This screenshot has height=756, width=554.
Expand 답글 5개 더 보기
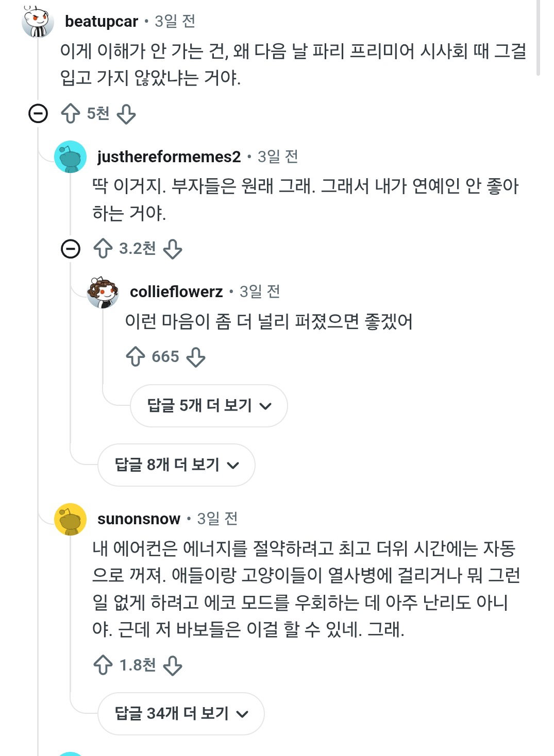pyautogui.click(x=209, y=406)
